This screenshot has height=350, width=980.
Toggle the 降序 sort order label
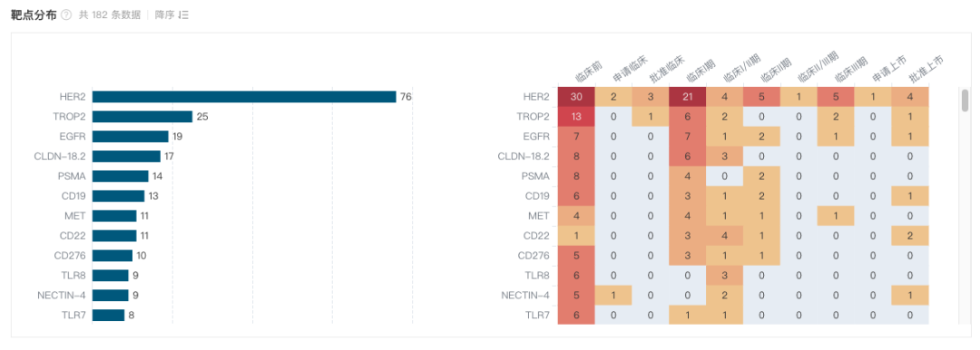pyautogui.click(x=165, y=15)
